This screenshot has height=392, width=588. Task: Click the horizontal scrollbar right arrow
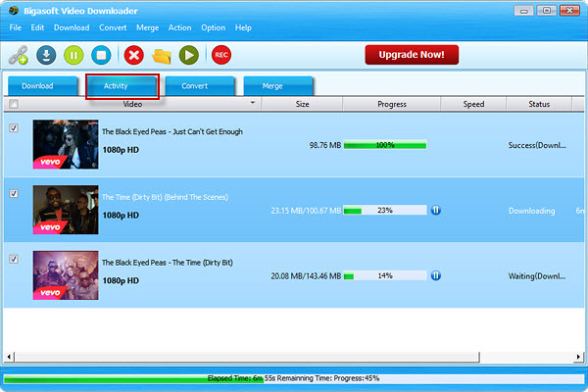coord(578,357)
